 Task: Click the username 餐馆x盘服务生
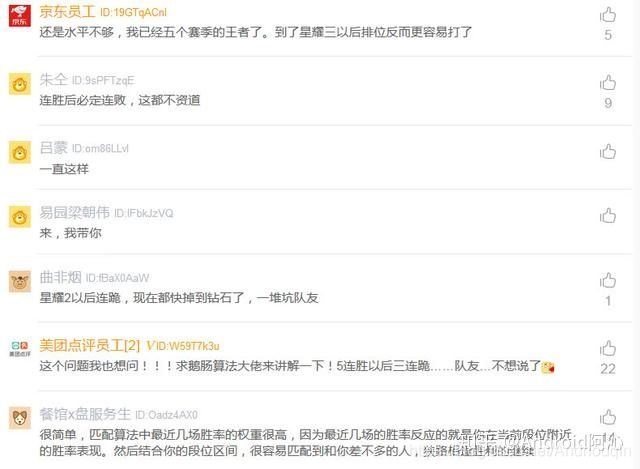[85, 414]
